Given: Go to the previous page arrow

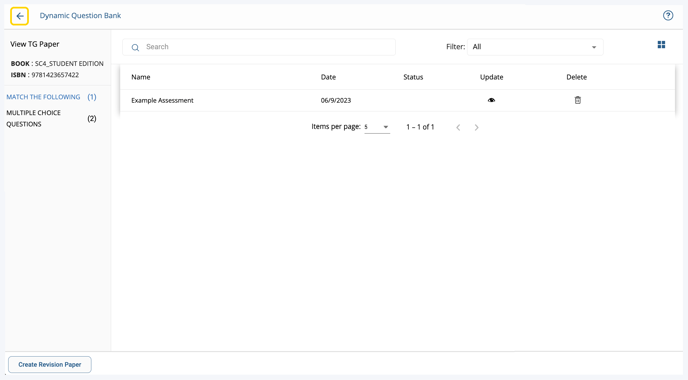Looking at the screenshot, I should (x=458, y=127).
